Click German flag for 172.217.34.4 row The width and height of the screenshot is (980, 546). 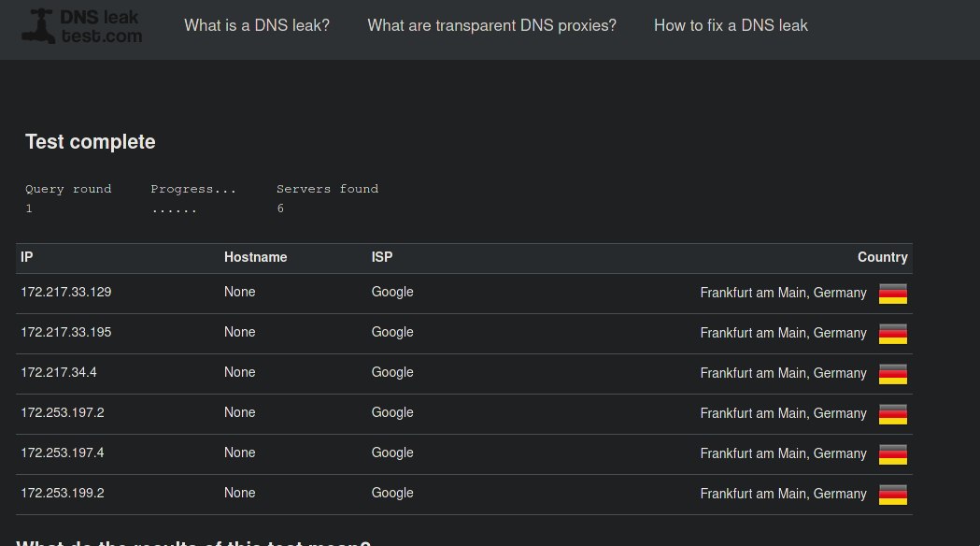[x=892, y=374]
